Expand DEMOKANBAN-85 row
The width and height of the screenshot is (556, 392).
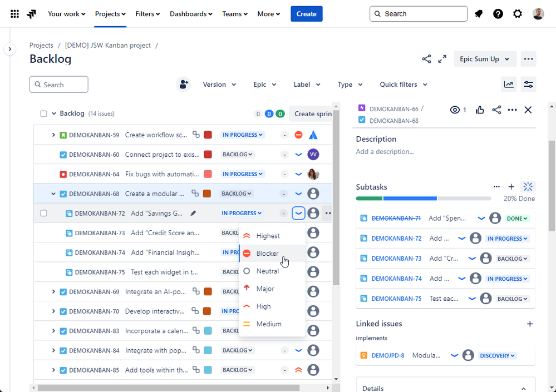(53, 370)
